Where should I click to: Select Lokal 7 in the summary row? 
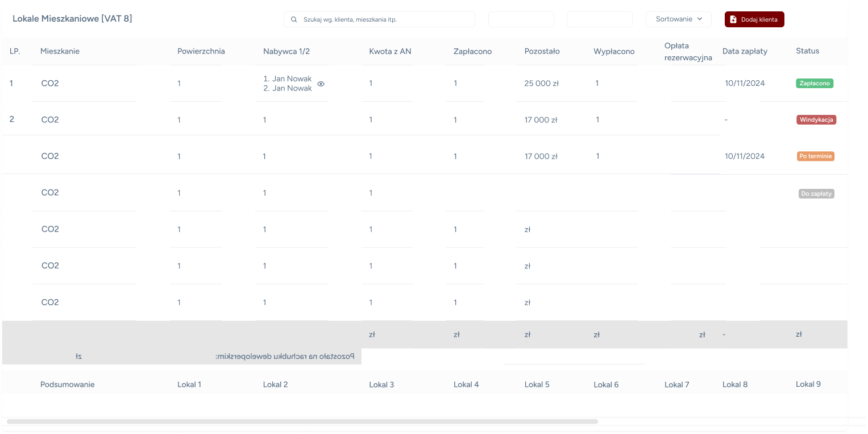click(x=676, y=385)
